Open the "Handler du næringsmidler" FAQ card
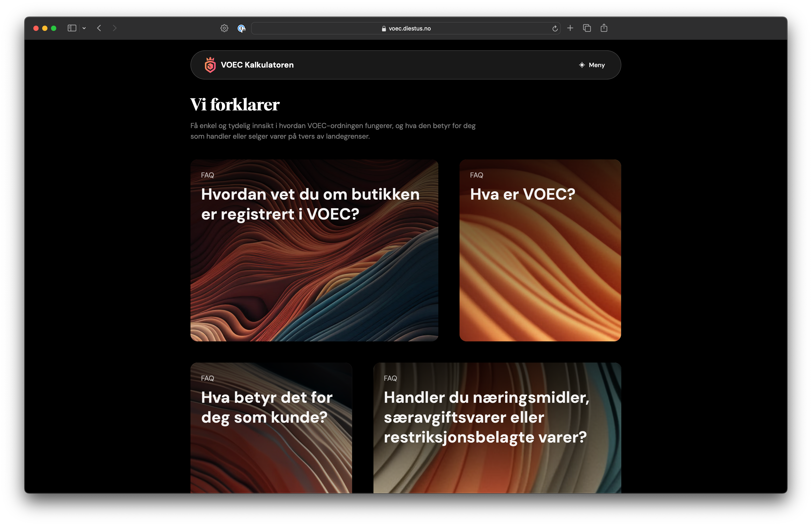Screen dimensions: 812x526 point(497,428)
